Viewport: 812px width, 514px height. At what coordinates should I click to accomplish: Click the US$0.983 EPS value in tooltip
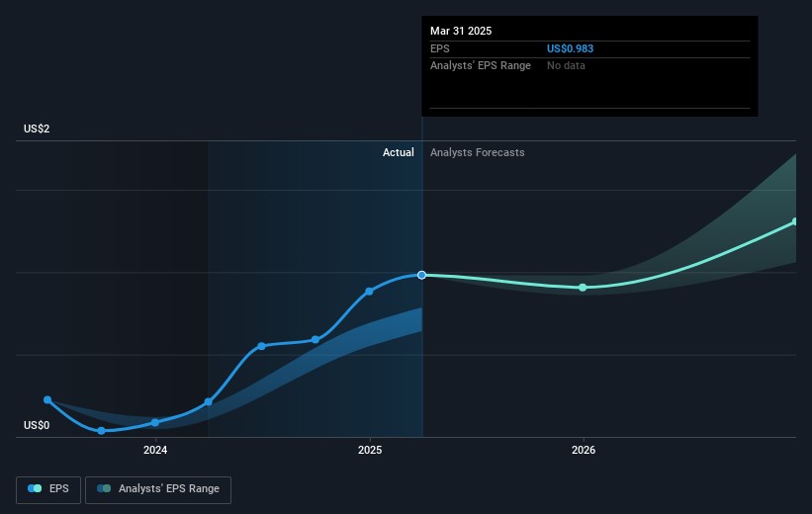click(571, 48)
